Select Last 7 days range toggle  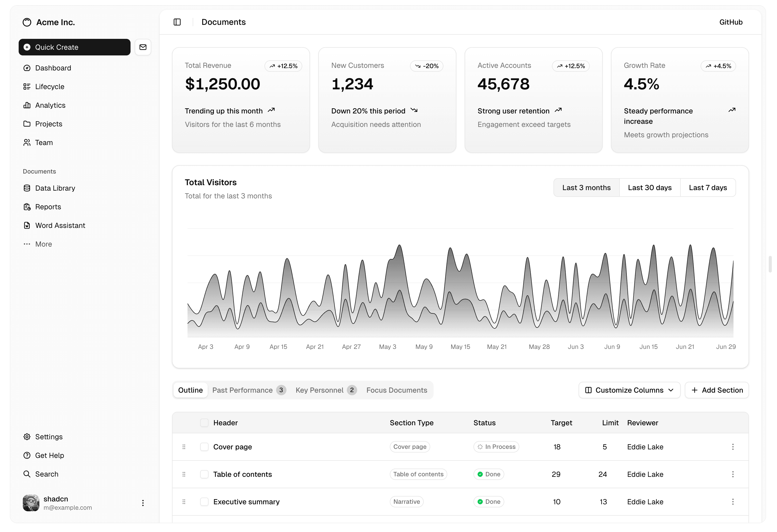tap(708, 188)
